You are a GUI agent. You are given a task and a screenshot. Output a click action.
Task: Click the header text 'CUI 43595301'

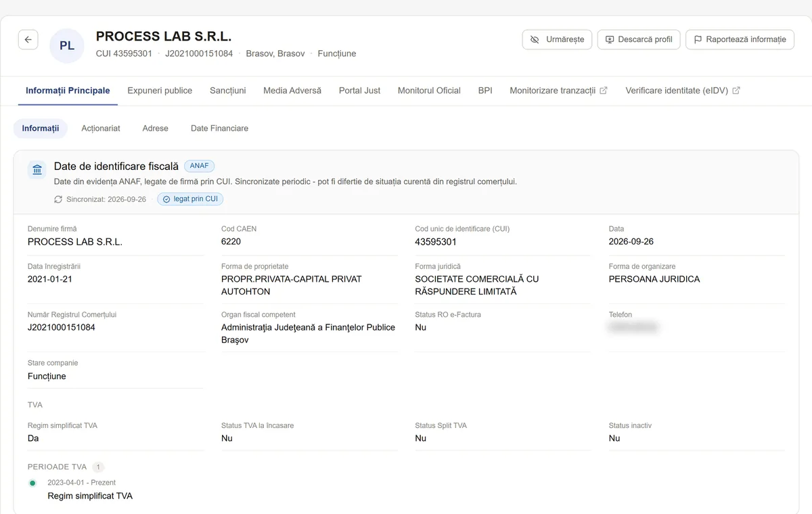124,53
